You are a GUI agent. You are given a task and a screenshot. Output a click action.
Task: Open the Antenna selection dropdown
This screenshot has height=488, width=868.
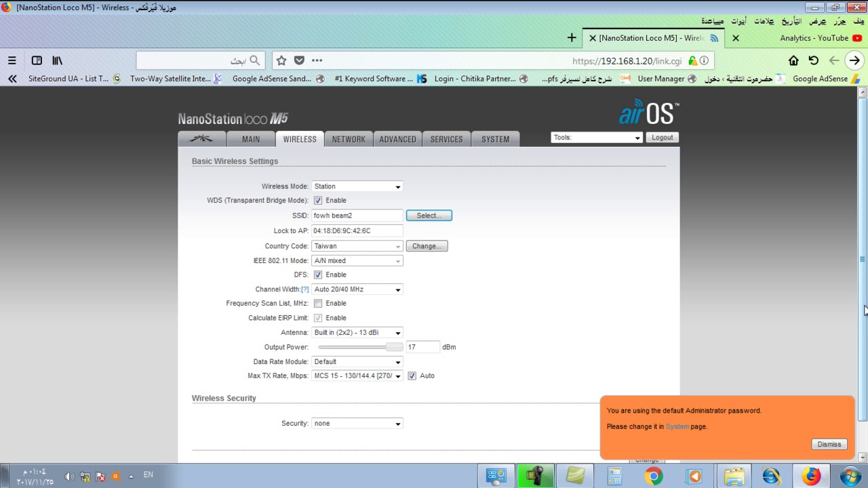[357, 333]
